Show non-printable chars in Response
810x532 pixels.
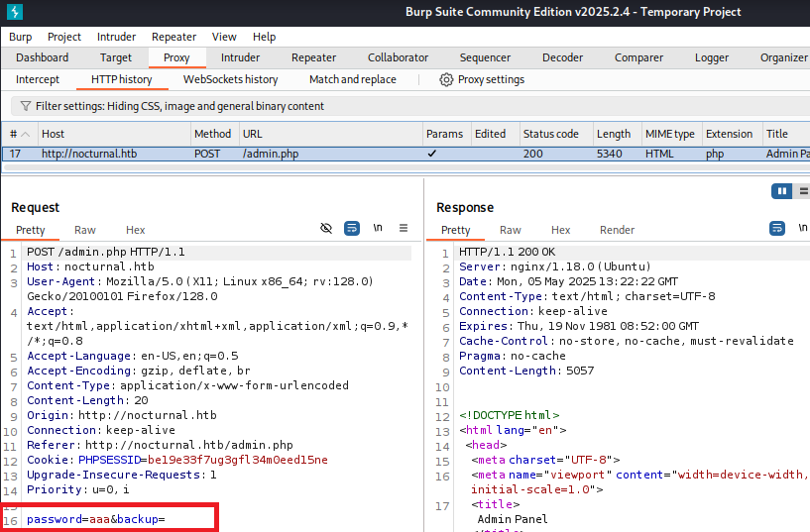pos(801,229)
